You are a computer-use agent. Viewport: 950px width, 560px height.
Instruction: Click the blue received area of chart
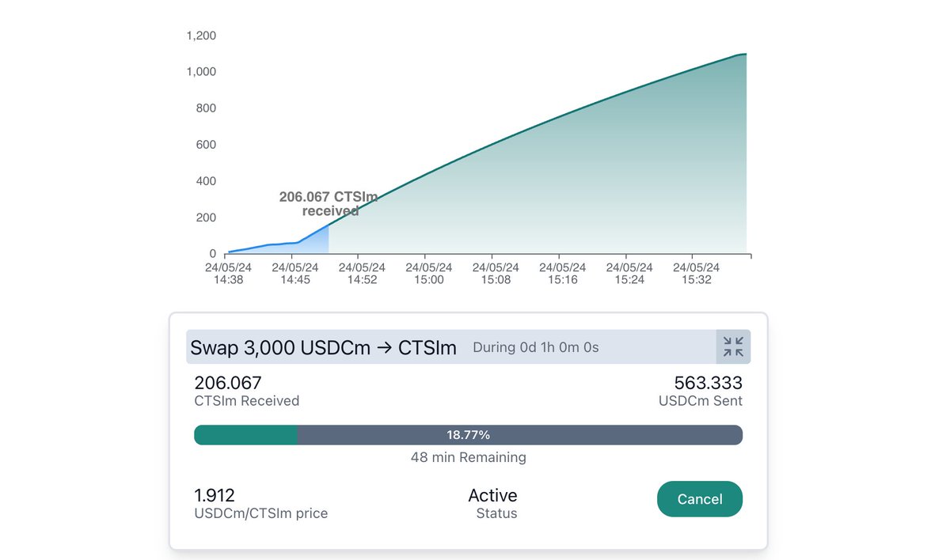pos(313,243)
